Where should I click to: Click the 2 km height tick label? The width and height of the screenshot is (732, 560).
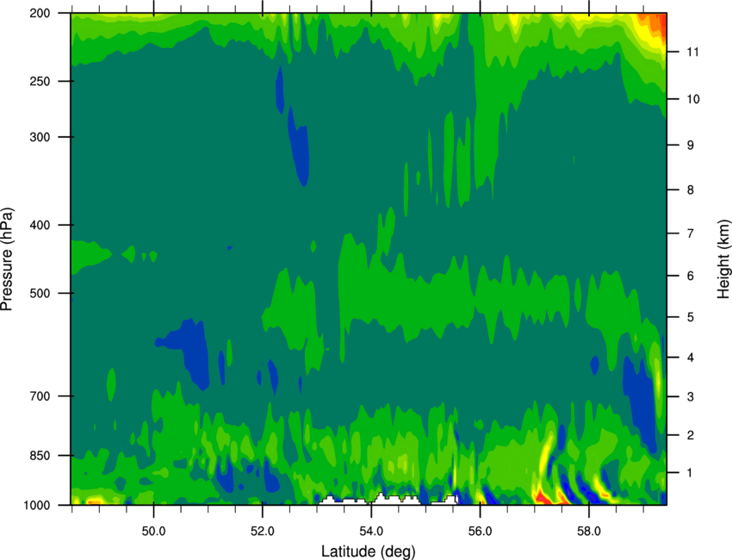(691, 435)
